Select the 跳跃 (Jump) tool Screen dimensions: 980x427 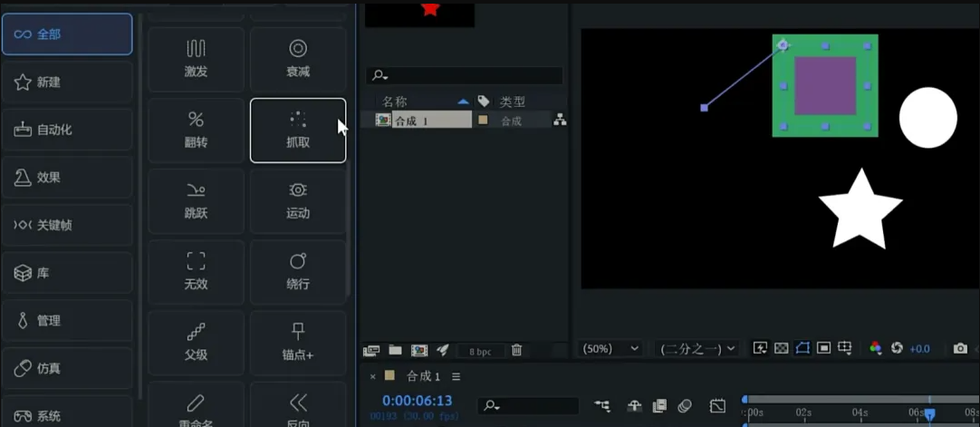196,201
